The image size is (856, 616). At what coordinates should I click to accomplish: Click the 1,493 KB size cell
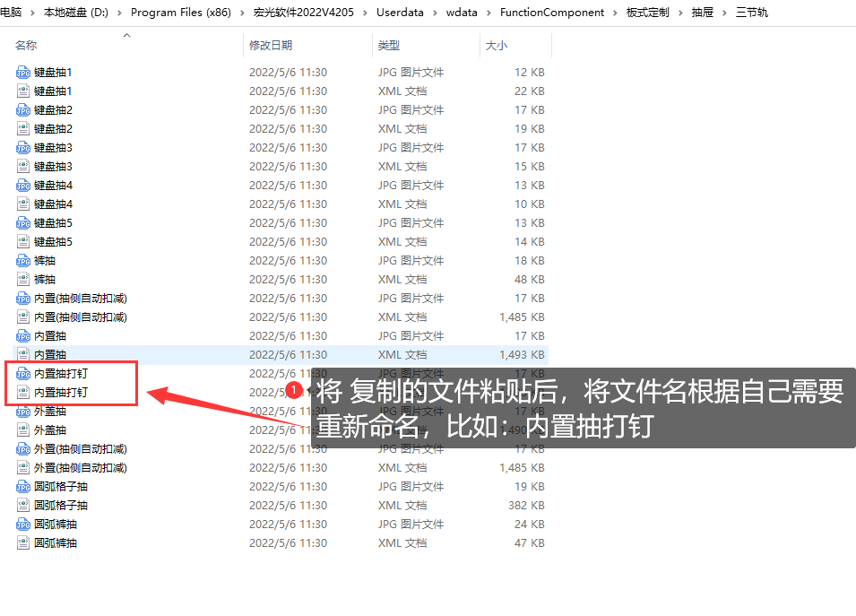[x=522, y=355]
